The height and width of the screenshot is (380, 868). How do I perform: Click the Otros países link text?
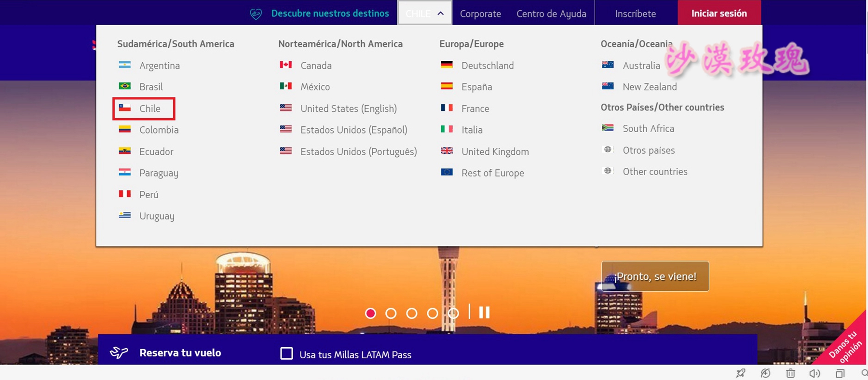649,150
